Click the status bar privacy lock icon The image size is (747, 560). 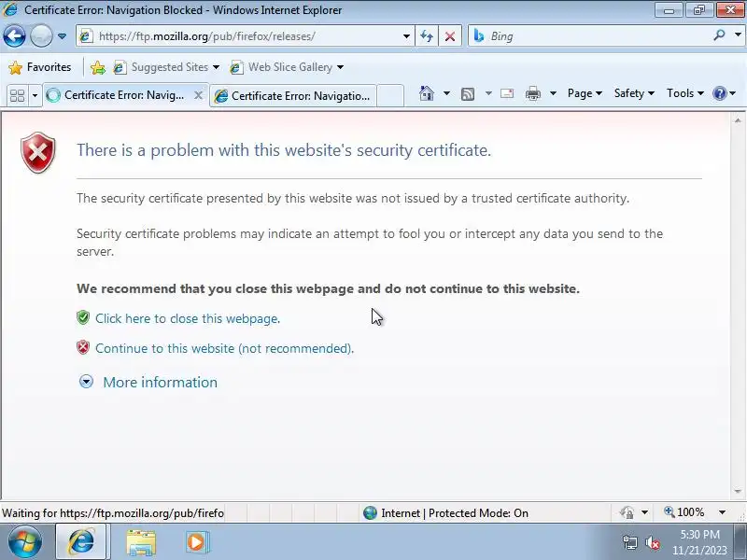[627, 512]
